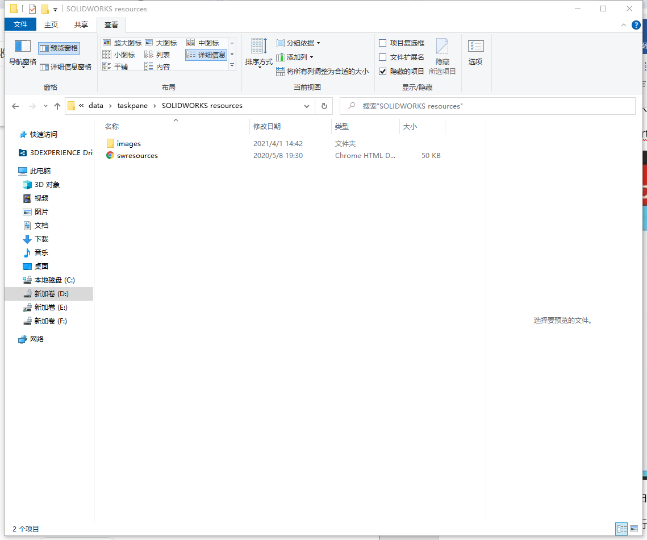Click quick access Properties checkmark icon

click(32, 9)
